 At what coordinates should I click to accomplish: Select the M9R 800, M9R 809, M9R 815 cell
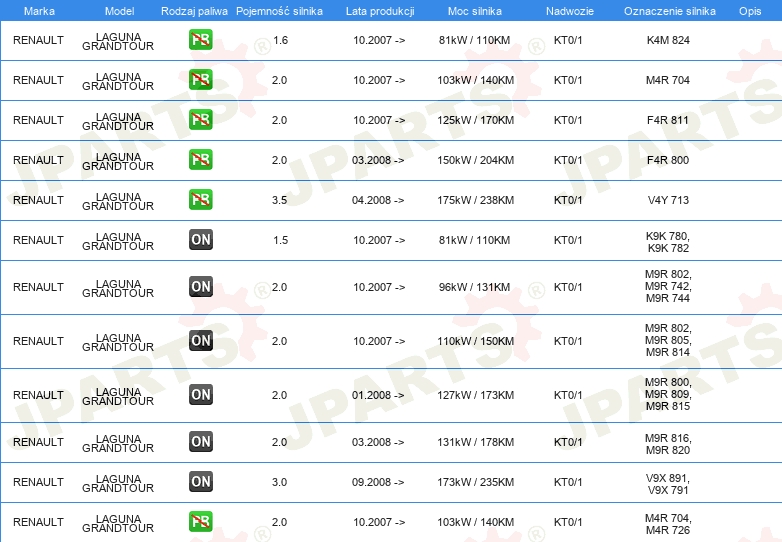[x=668, y=394]
